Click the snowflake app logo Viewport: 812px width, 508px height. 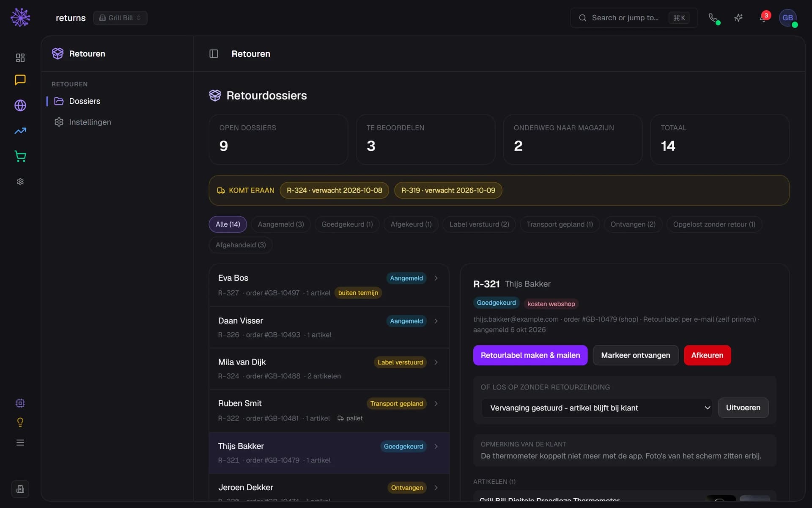pos(20,18)
